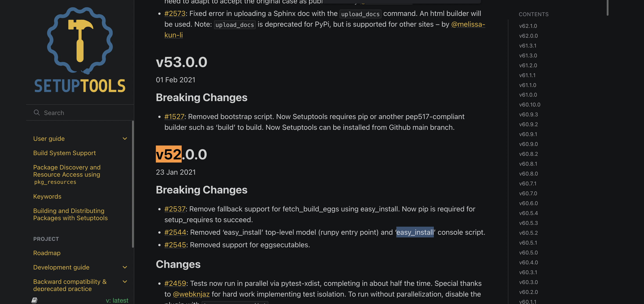Screen dimensions: 644x304
Task: Open the Keywords page
Action: pyautogui.click(x=47, y=196)
